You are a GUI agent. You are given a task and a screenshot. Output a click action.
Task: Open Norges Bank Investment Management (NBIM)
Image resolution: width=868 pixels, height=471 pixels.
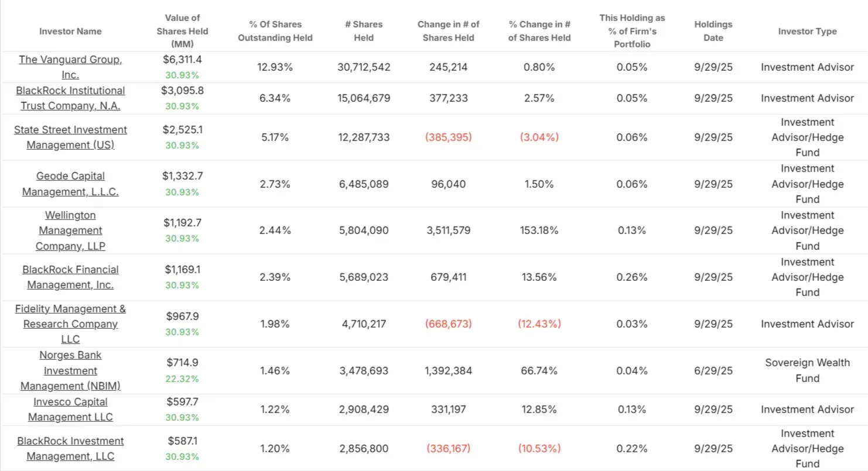(70, 370)
